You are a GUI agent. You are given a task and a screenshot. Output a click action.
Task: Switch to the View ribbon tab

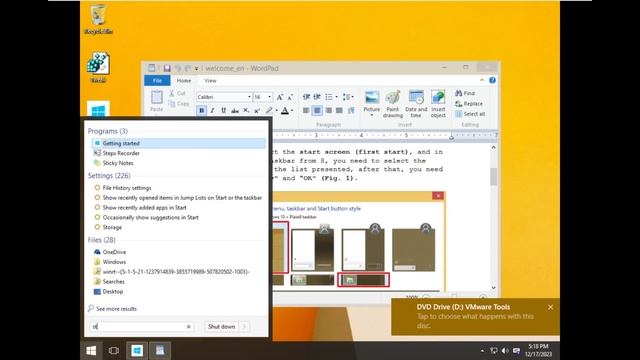click(x=211, y=80)
